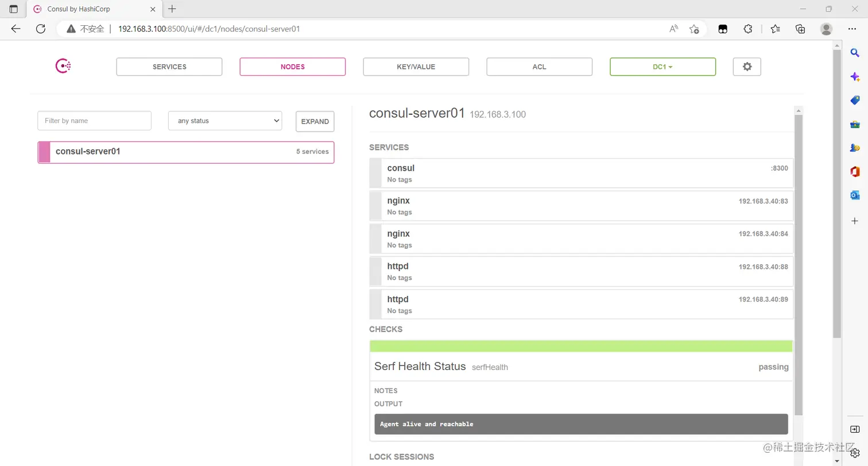Open the read aloud icon in address bar
The image size is (868, 466).
(x=674, y=29)
